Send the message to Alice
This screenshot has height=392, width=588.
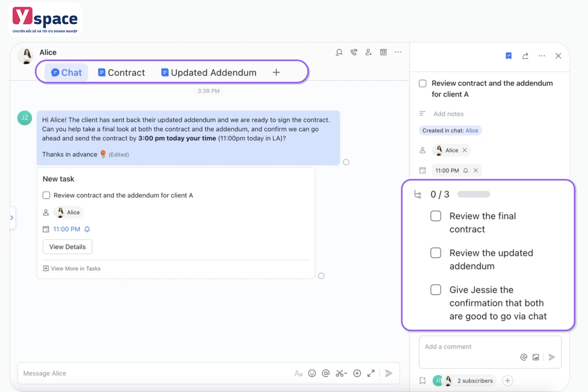click(x=389, y=373)
